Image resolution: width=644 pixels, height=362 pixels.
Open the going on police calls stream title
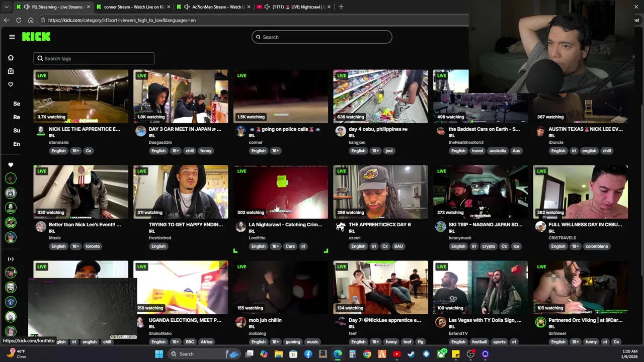coord(286,129)
